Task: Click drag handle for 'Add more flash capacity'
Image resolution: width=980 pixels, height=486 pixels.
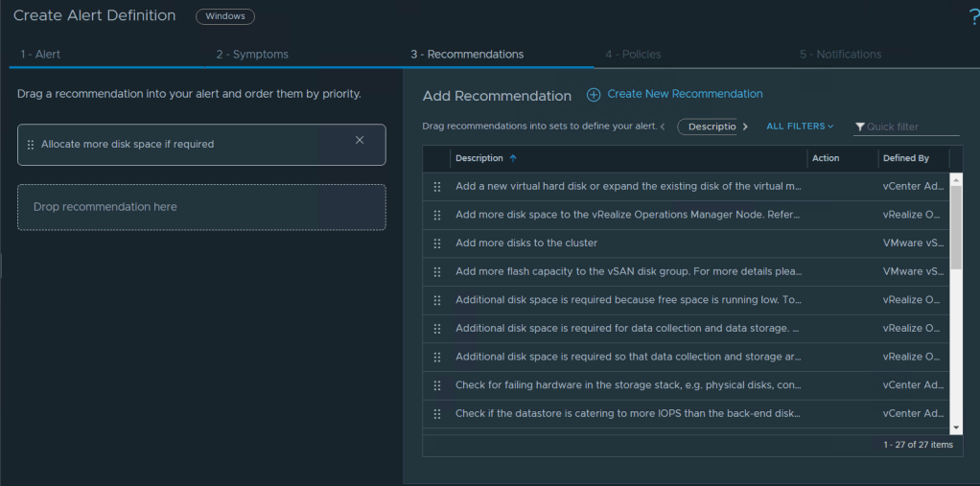Action: (437, 272)
